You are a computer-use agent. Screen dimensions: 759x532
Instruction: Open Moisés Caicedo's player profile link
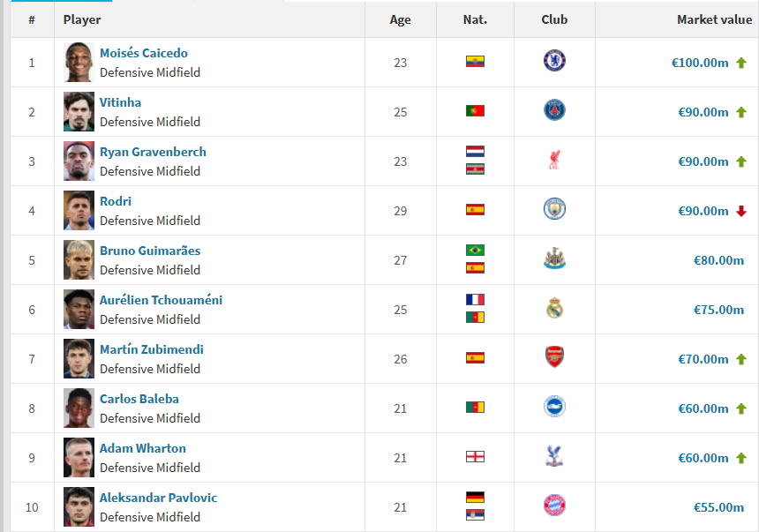click(143, 53)
